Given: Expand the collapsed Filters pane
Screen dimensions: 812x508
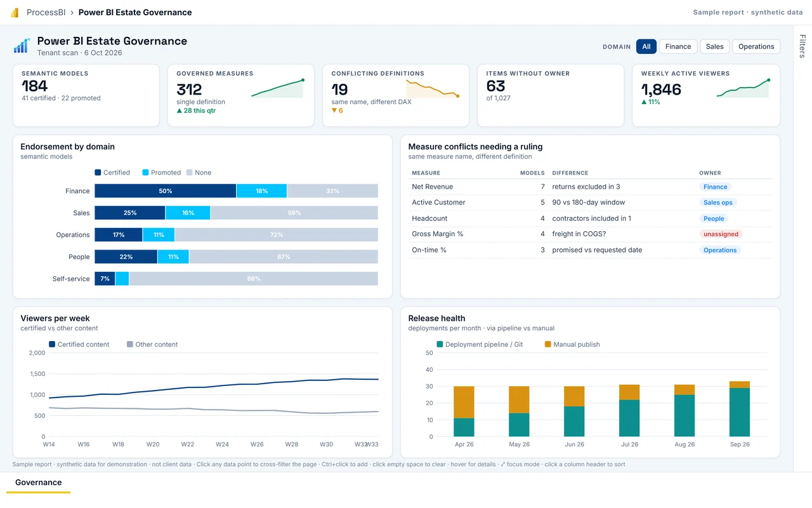Looking at the screenshot, I should [802, 46].
